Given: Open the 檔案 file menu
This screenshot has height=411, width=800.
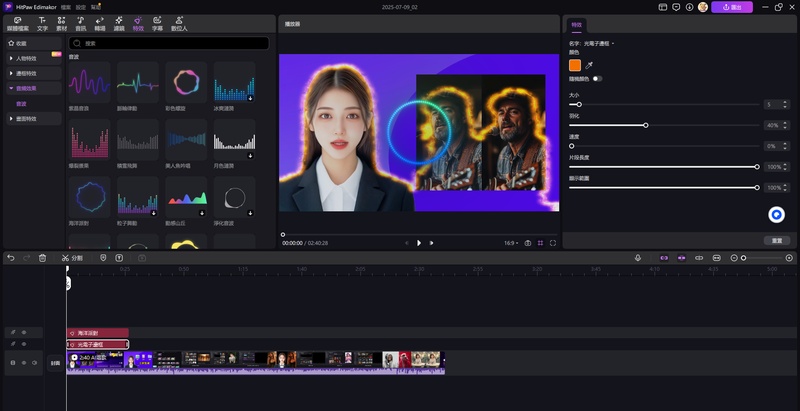Looking at the screenshot, I should click(66, 7).
